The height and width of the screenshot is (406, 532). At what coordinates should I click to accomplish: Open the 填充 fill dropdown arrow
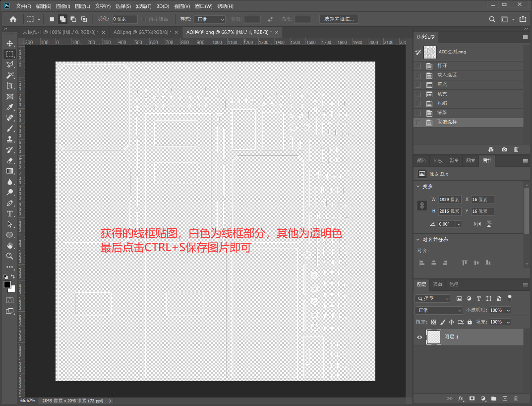pos(508,322)
